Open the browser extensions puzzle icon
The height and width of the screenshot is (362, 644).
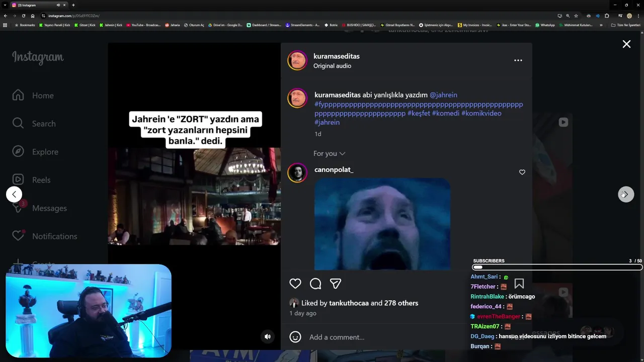(x=607, y=16)
